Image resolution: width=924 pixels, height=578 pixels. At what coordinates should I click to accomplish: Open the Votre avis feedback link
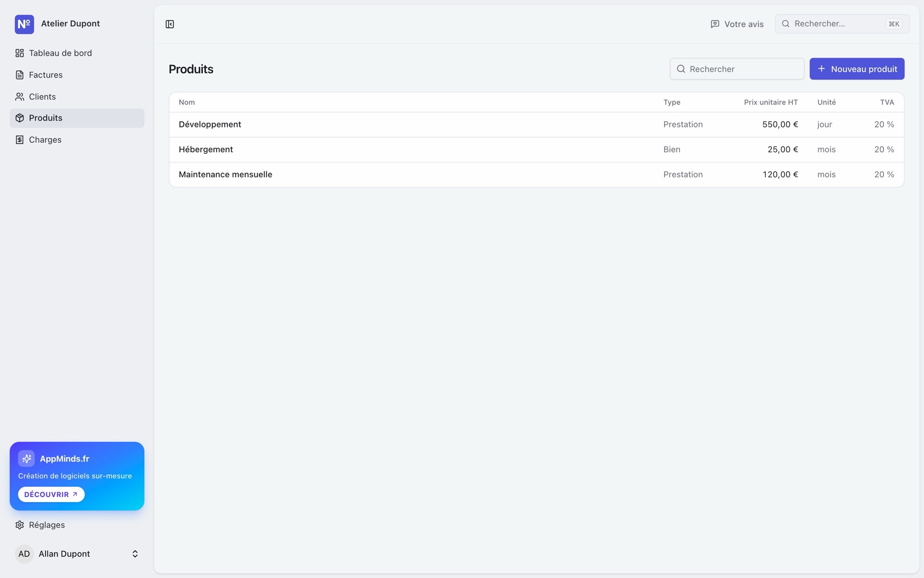pyautogui.click(x=737, y=24)
